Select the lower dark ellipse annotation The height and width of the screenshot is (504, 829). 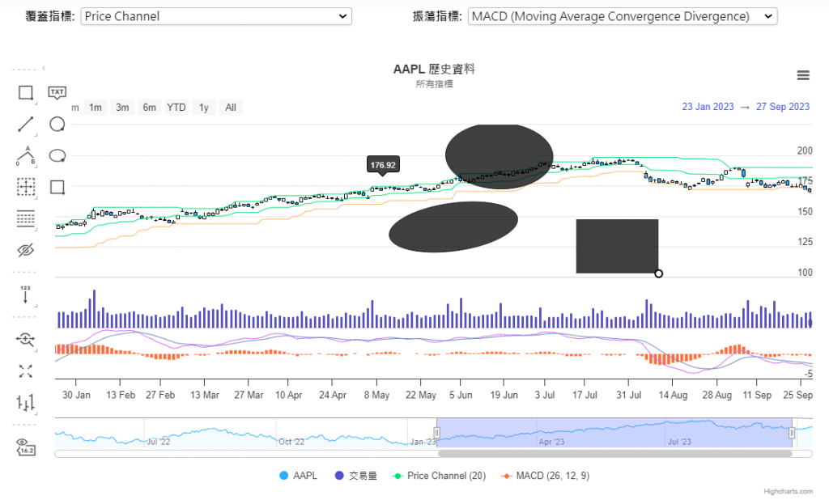tap(453, 227)
